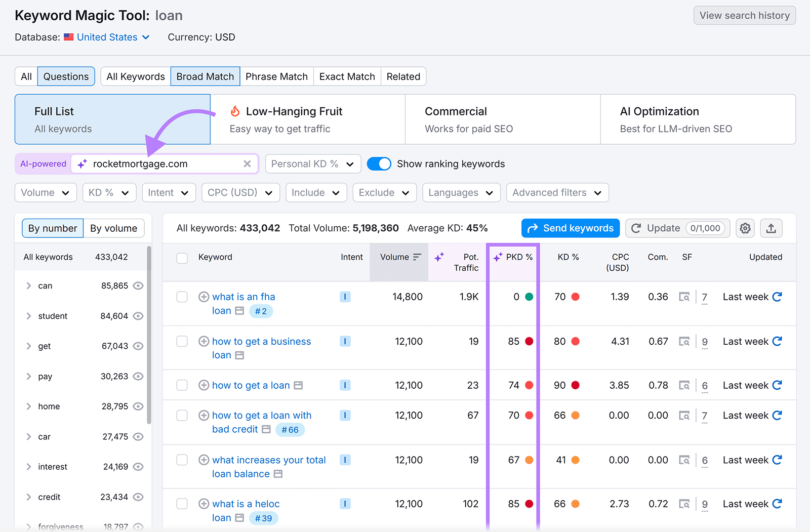This screenshot has height=532, width=810.
Task: Click the Send keywords button
Action: point(570,228)
